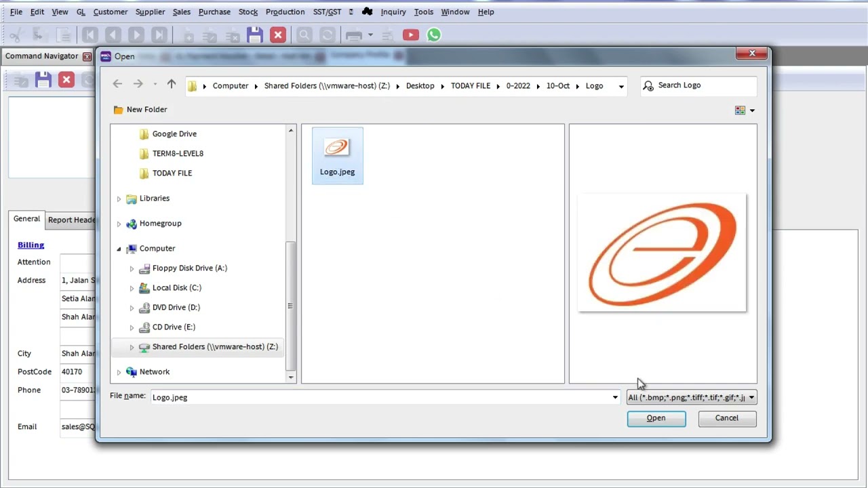Open the Customer menu
868x488 pixels.
pos(111,12)
